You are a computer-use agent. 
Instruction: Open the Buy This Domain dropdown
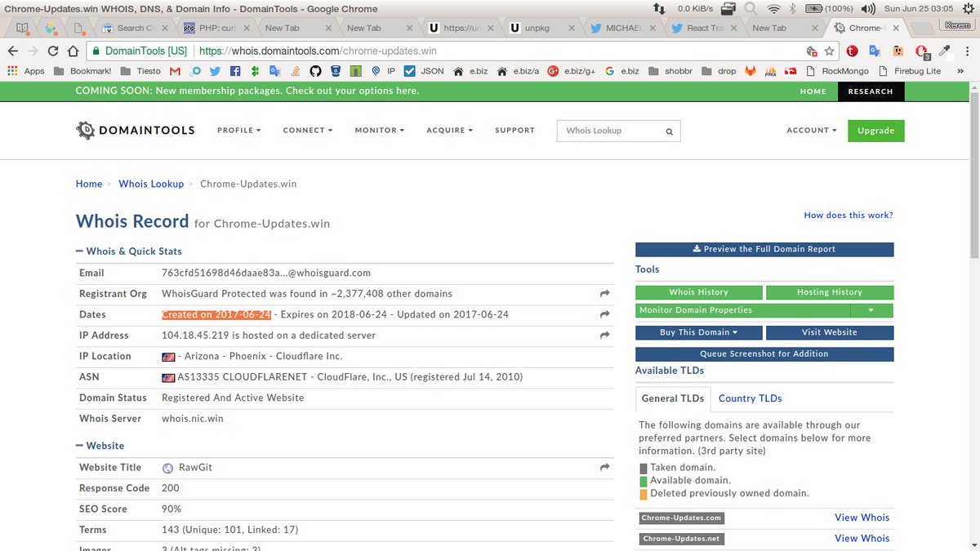click(x=699, y=332)
